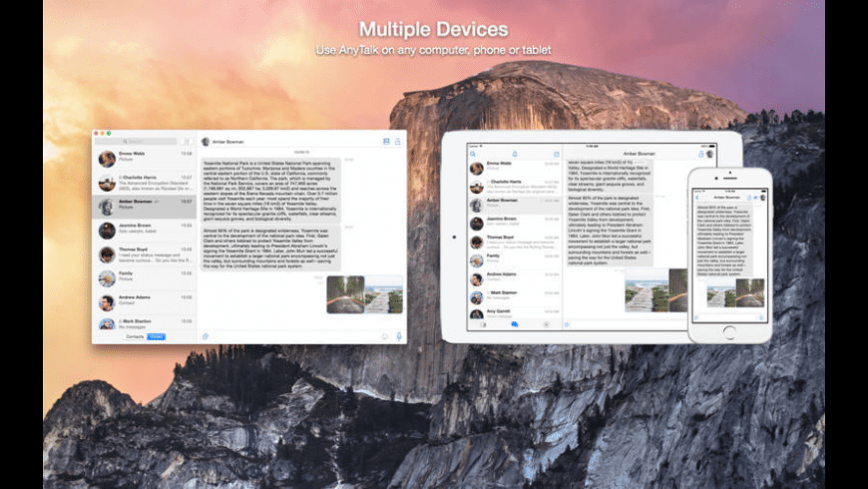Open Andrew Adams chat in Mac window
Viewport: 868px width, 489px height.
tap(145, 302)
